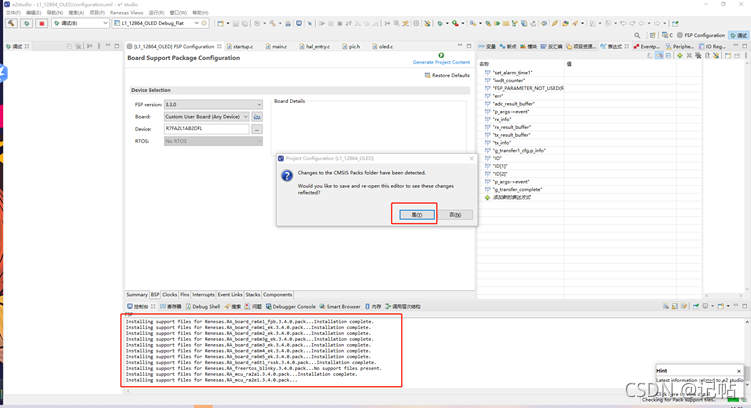The height and width of the screenshot is (408, 751).
Task: Select the Stacks tab
Action: [253, 295]
